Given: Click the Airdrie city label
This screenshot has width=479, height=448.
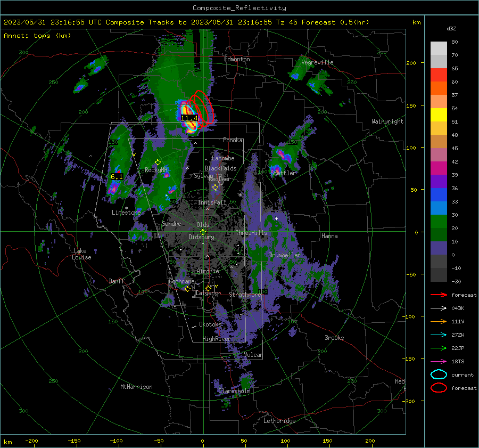Looking at the screenshot, I should coord(208,271).
